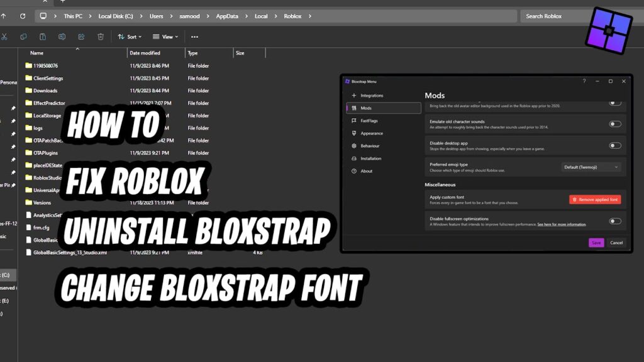This screenshot has height=362, width=644.
Task: Open FastFlags page in Bloxstrap sidebar
Action: [x=384, y=121]
